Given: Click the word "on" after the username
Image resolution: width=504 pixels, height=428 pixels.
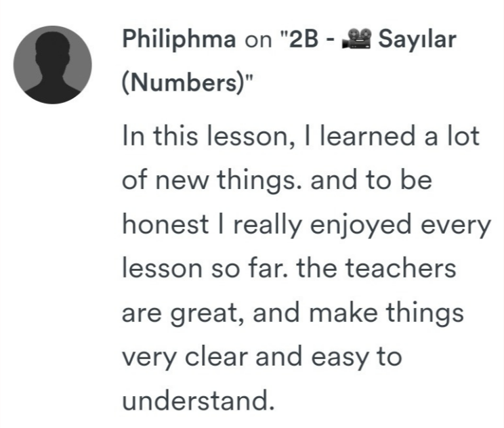Looking at the screenshot, I should click(x=258, y=40).
